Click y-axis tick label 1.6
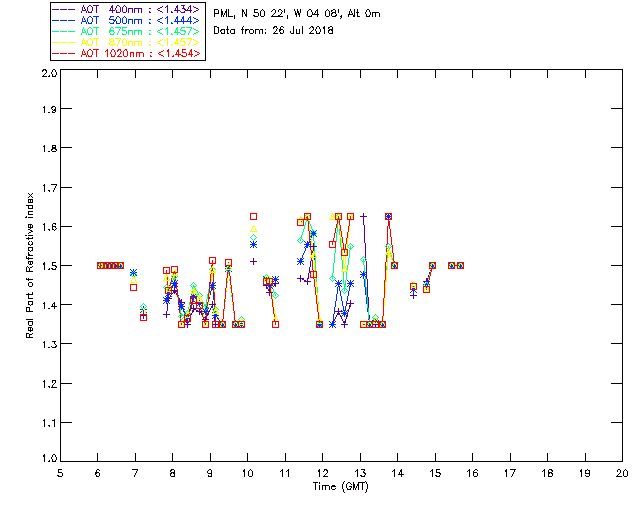 click(48, 227)
